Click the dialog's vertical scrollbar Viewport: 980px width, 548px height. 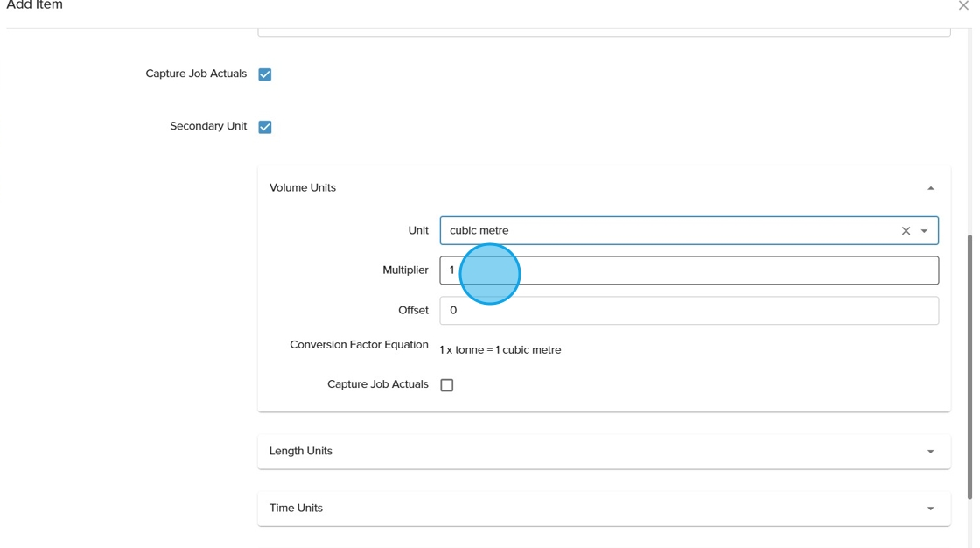969,366
